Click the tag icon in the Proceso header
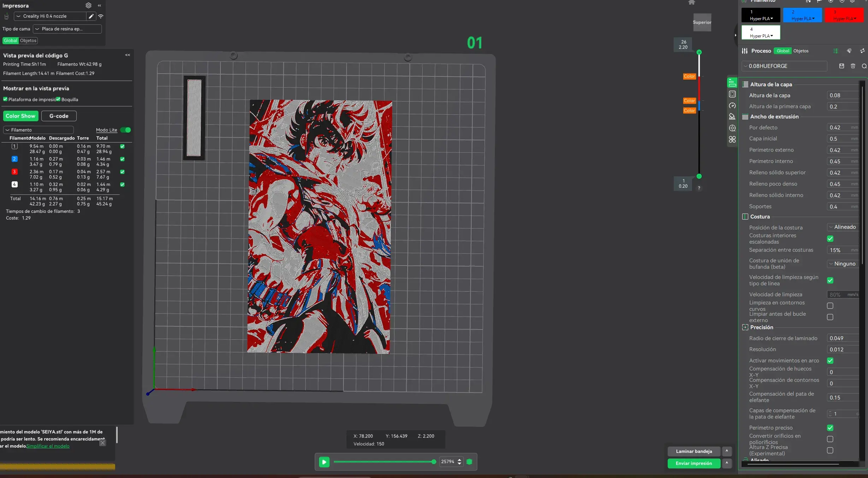This screenshot has height=478, width=868. pyautogui.click(x=849, y=51)
